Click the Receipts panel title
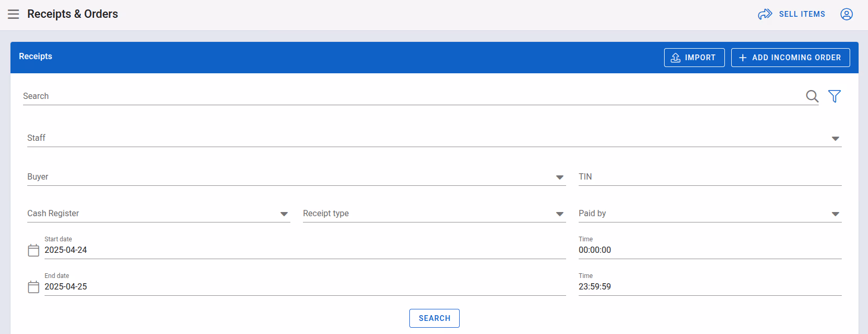Screen dimensions: 868x334 click(36, 57)
